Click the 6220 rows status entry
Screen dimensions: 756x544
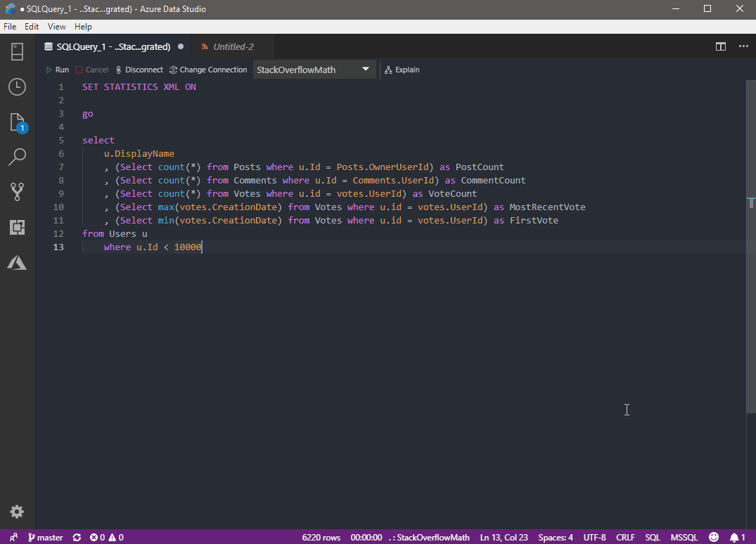(321, 537)
